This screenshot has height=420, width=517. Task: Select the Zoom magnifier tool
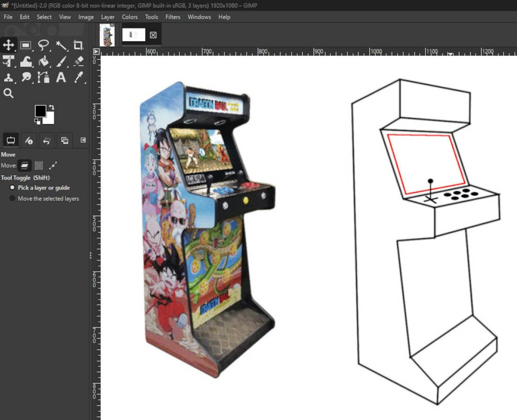[9, 94]
